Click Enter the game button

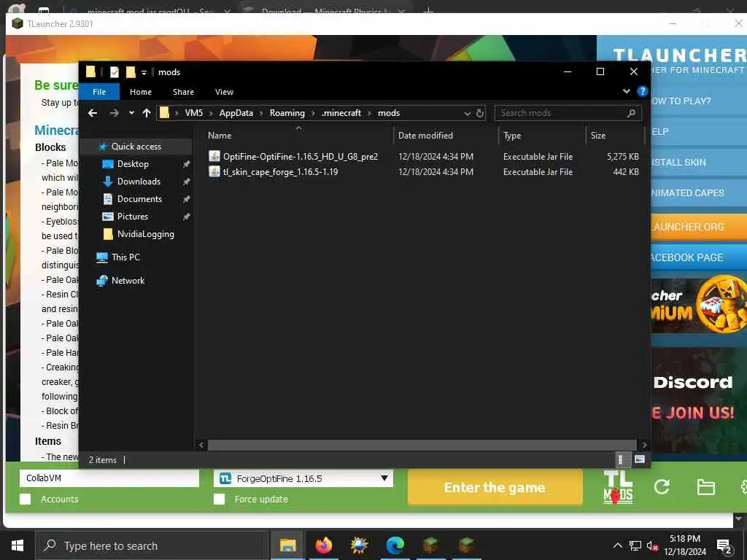pos(495,487)
